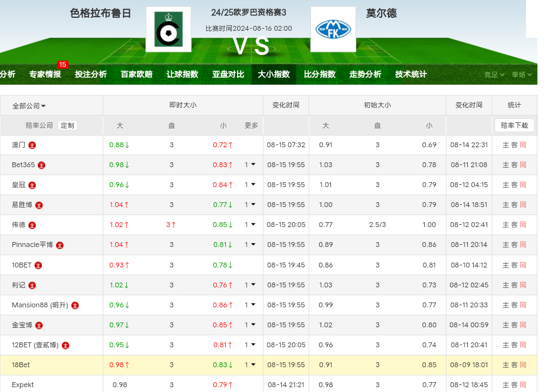Click 客 stats link in Expekt row
The height and width of the screenshot is (392, 547).
pyautogui.click(x=514, y=384)
